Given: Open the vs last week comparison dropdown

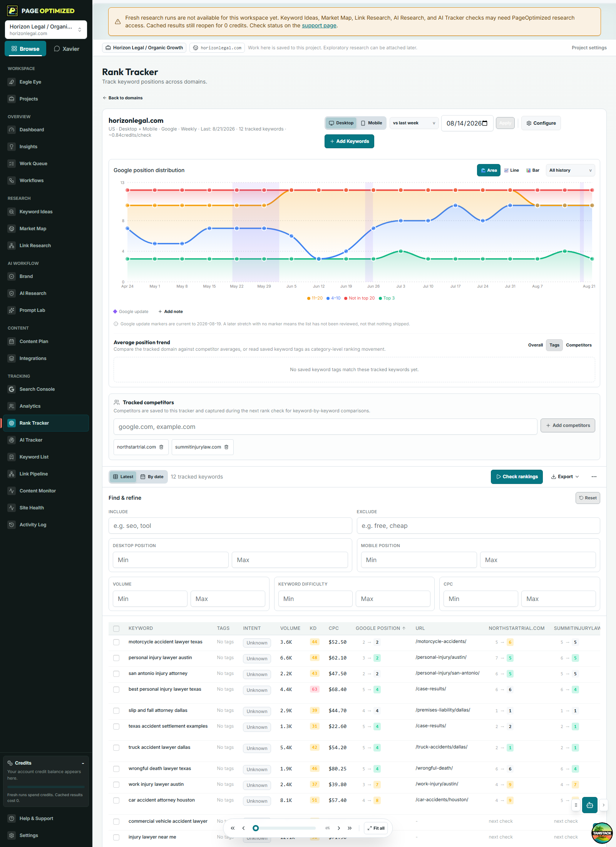Looking at the screenshot, I should (x=414, y=123).
